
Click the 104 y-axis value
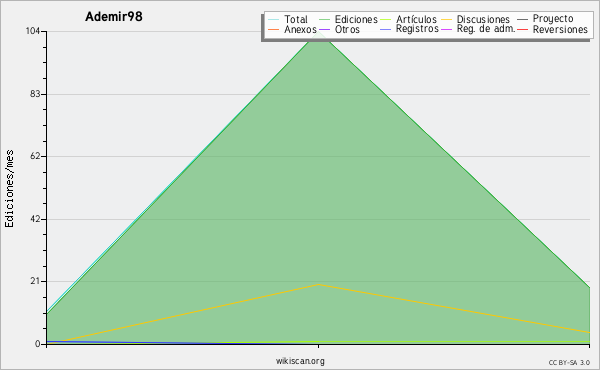pyautogui.click(x=33, y=31)
